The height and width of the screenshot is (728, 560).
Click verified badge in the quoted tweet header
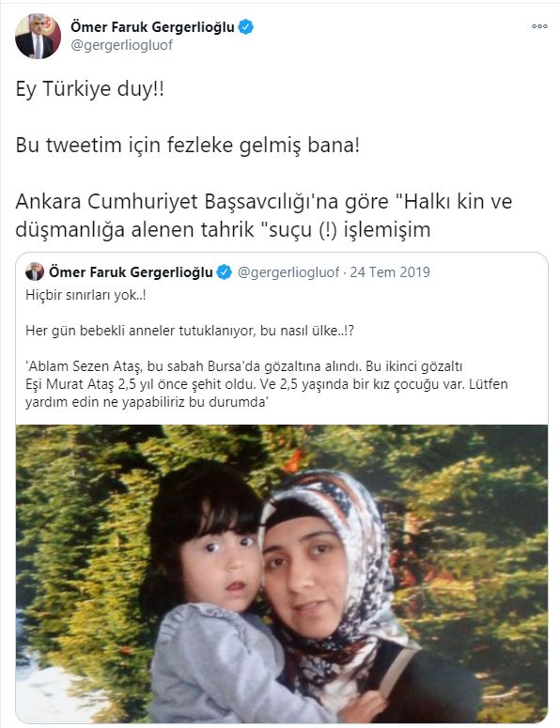coord(225,272)
